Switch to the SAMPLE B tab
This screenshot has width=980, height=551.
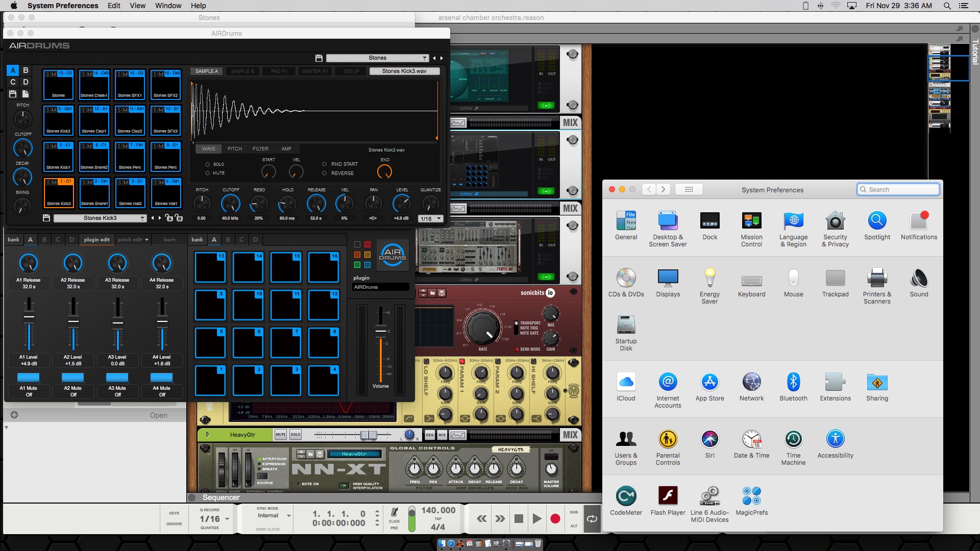(242, 71)
